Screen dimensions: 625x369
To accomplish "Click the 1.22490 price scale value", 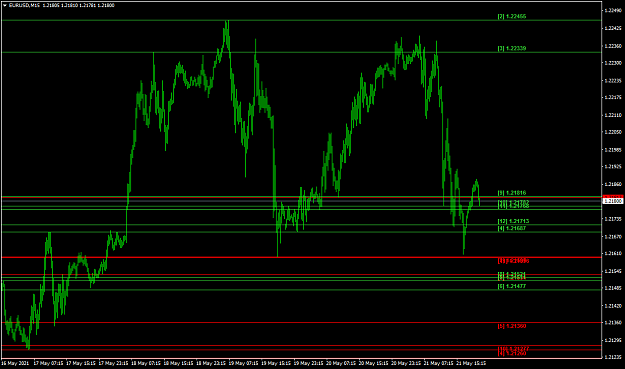I will tap(613, 10).
